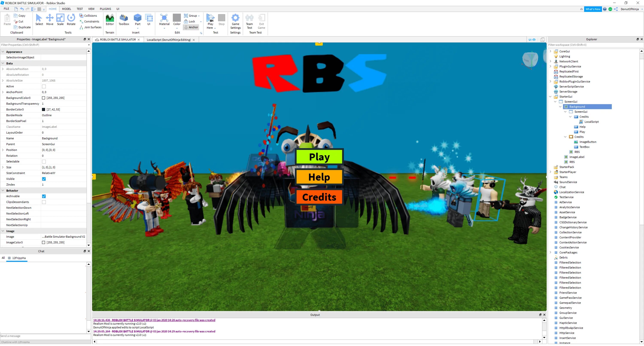Click the Duplicate command
This screenshot has width=644, height=346.
click(22, 27)
